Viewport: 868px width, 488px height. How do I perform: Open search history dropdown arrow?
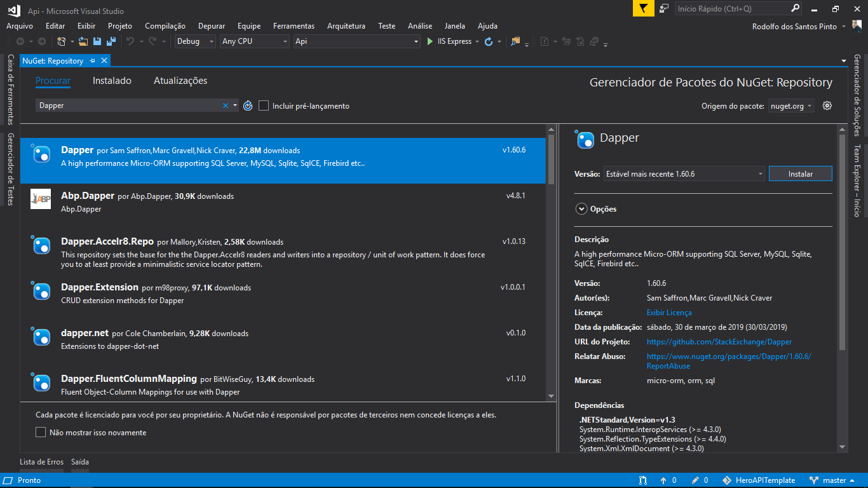click(235, 105)
